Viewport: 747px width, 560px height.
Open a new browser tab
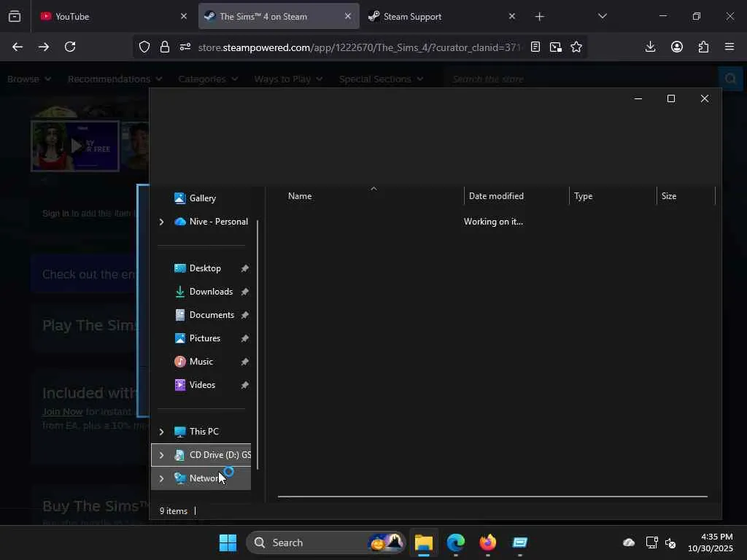(539, 17)
